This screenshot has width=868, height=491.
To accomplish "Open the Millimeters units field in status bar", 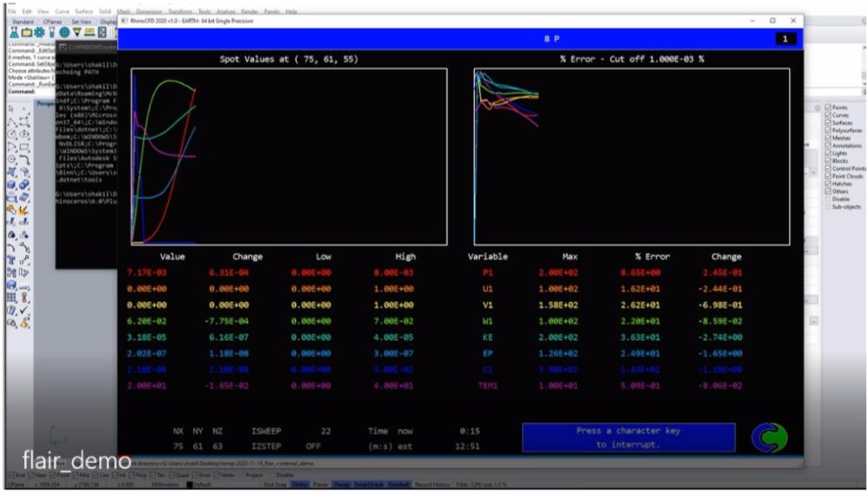I will 164,484.
